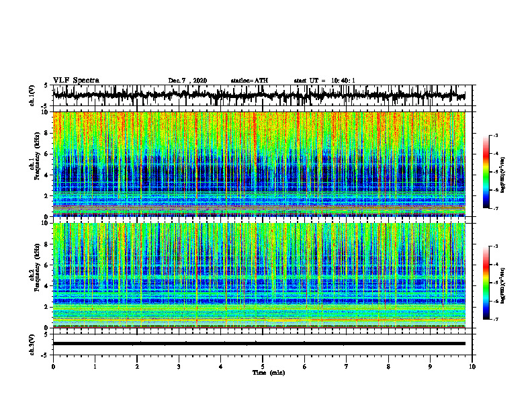Click time axis tick label "9"
Image resolution: width=532 pixels, height=411 pixels.
[x=430, y=367]
